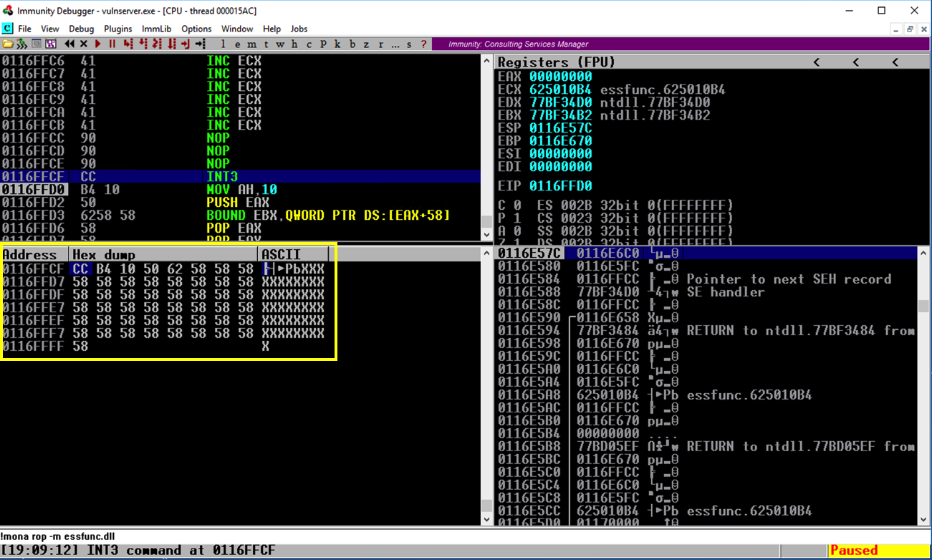Run the program with the red play icon
Viewport: 932px width, 560px height.
tap(98, 44)
